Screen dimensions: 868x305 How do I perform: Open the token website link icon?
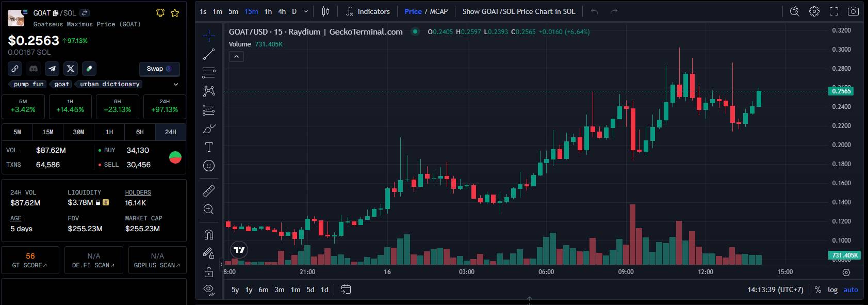click(x=15, y=69)
